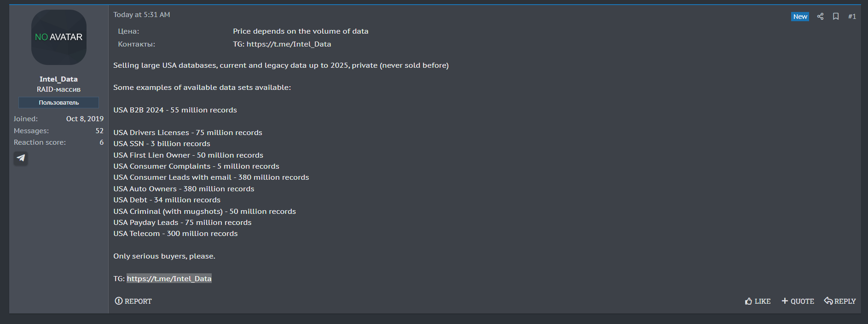This screenshot has width=868, height=324.
Task: Click the Reaction score value 6
Action: [102, 142]
